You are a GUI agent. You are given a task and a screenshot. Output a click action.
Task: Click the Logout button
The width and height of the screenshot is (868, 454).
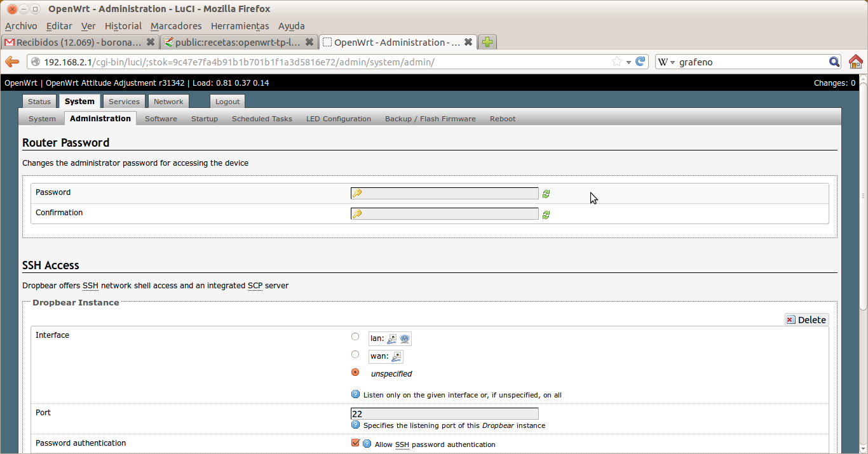click(x=227, y=102)
